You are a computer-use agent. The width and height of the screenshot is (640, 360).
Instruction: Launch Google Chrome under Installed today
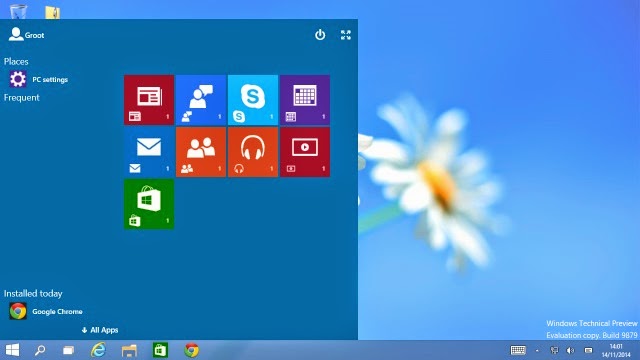tap(46, 311)
